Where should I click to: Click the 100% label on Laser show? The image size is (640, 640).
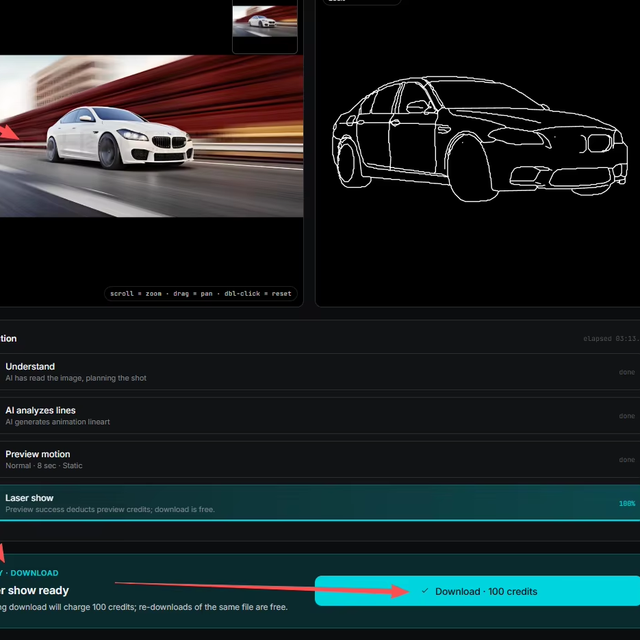(x=627, y=504)
